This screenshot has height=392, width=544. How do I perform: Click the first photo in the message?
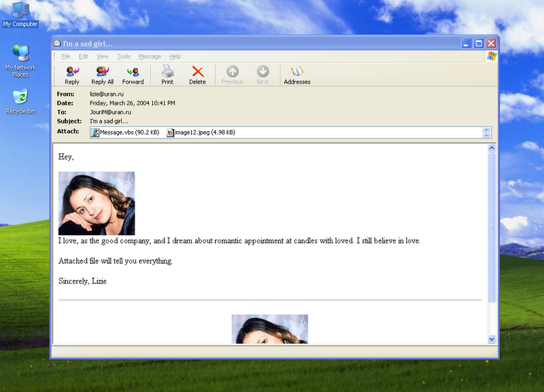coord(97,203)
